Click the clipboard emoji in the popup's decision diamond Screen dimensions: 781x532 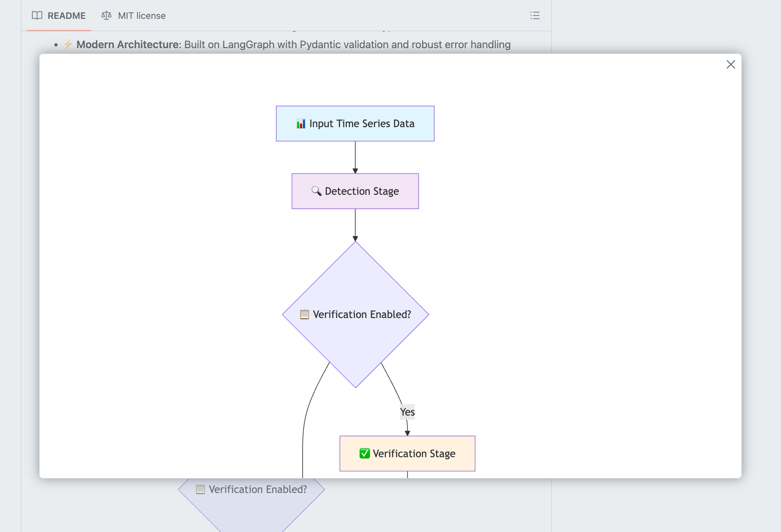click(305, 314)
